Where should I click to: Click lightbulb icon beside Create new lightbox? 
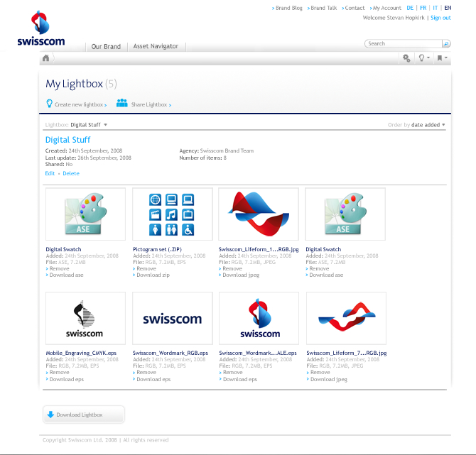[x=49, y=104]
